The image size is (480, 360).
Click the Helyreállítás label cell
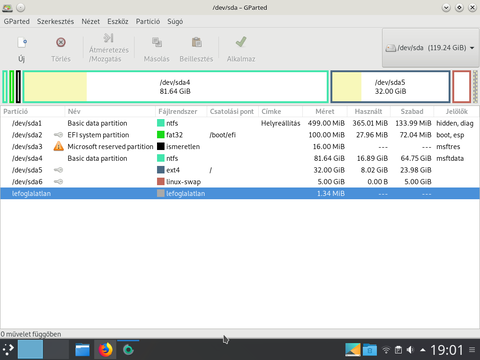click(280, 123)
